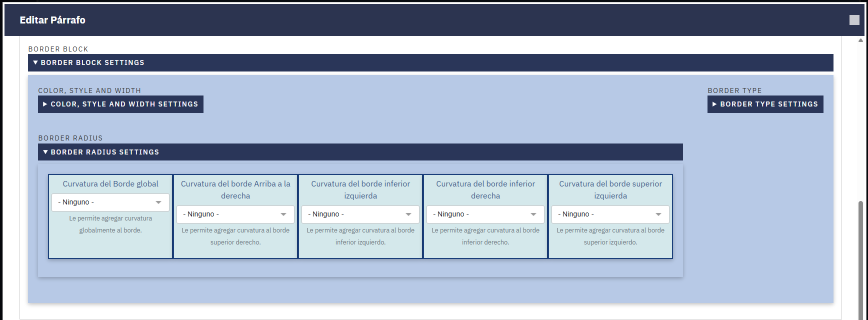Click 'Curvatura del borde inferior derecha' label
Screen dimensions: 868x320
tap(485, 189)
